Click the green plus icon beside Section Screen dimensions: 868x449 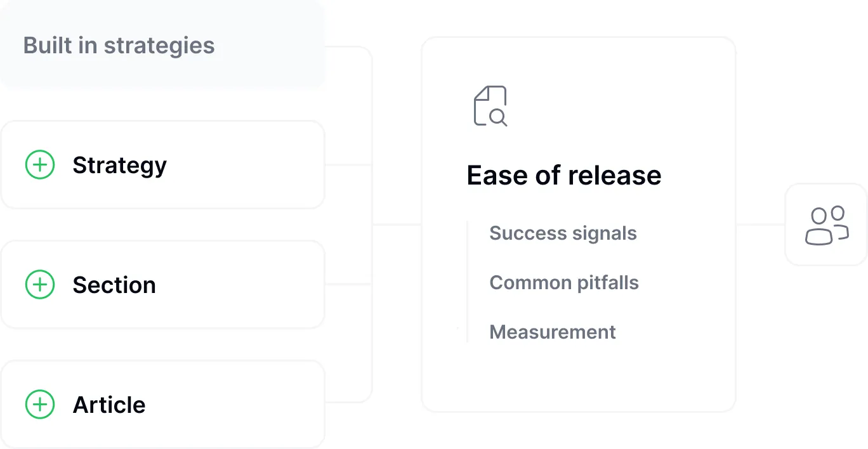click(x=40, y=285)
